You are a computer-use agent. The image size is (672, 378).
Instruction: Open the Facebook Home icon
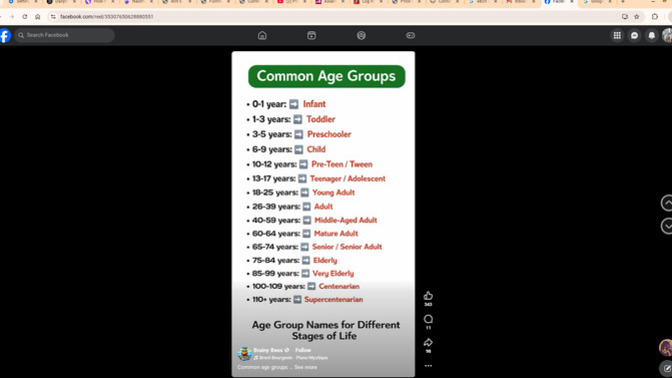tap(262, 36)
